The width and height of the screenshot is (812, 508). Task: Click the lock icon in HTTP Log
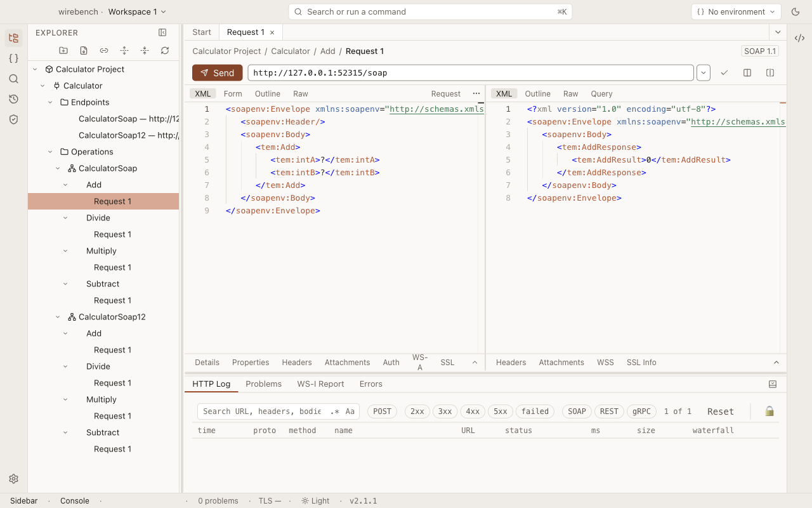coord(769,411)
